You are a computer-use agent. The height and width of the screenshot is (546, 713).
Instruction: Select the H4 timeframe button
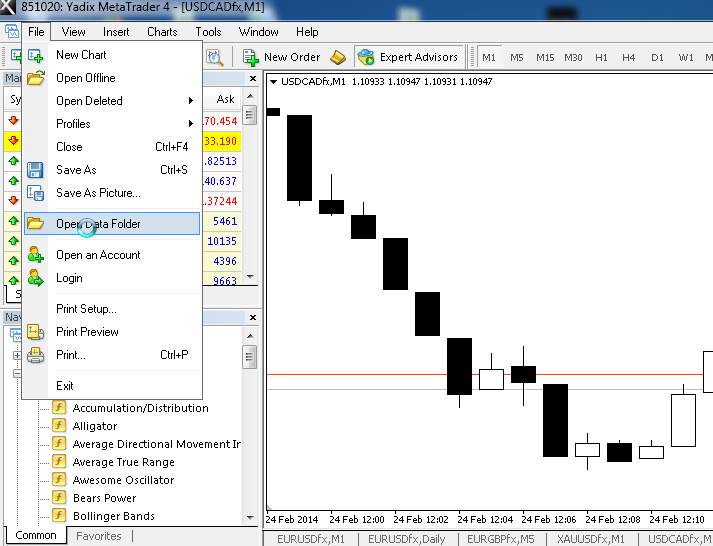(x=628, y=58)
